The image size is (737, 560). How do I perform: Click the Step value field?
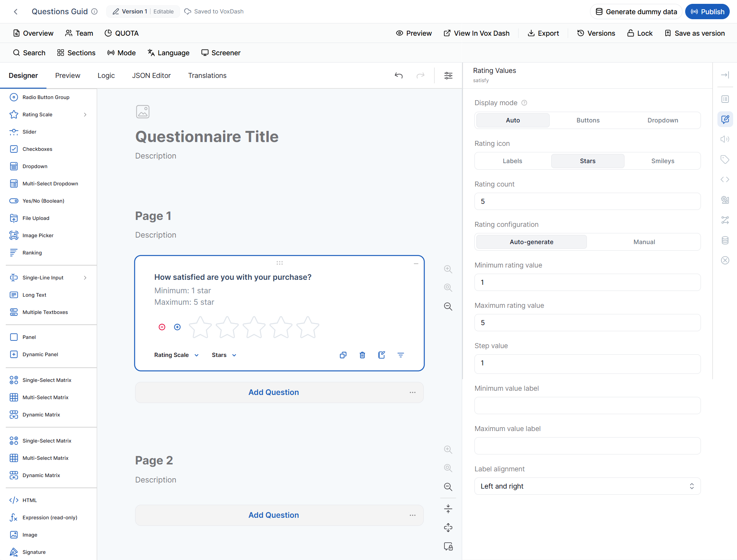pos(588,364)
